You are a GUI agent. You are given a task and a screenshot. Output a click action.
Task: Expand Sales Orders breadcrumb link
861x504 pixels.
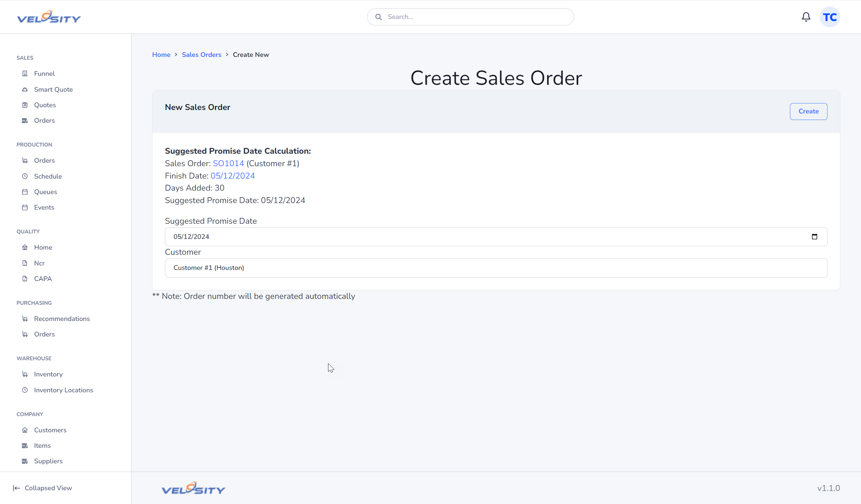point(202,54)
